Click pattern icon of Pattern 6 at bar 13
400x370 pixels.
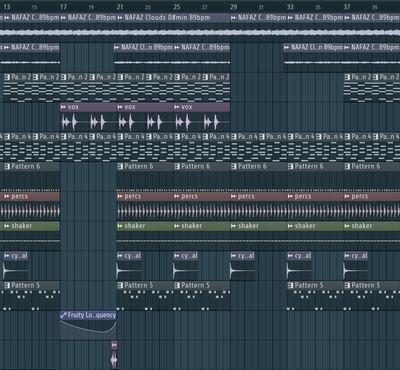pyautogui.click(x=7, y=166)
